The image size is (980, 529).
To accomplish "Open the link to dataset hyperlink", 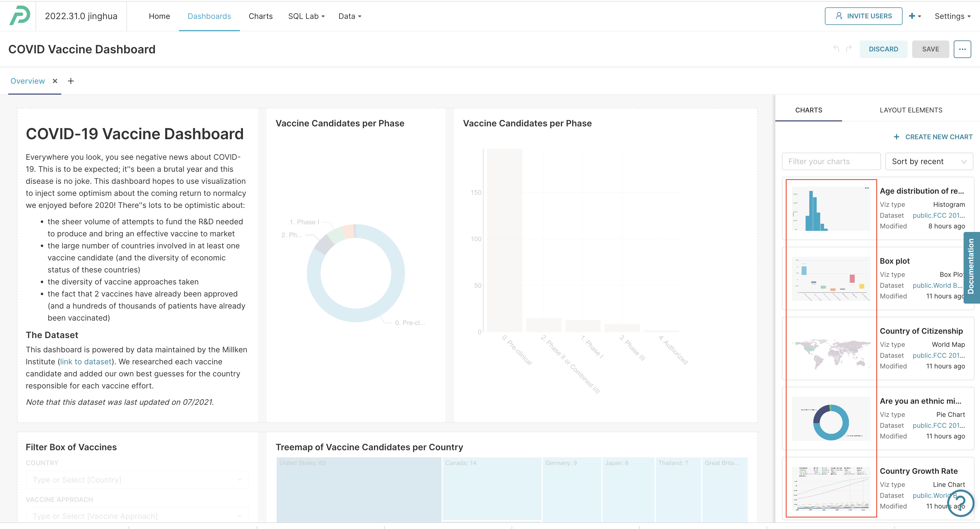I will pyautogui.click(x=86, y=362).
